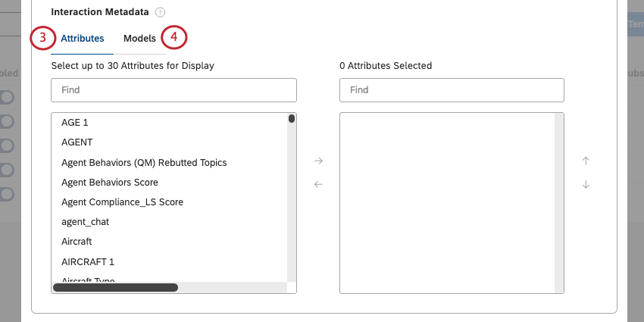Click the Interaction Metadata help question icon
The width and height of the screenshot is (644, 322).
click(160, 12)
